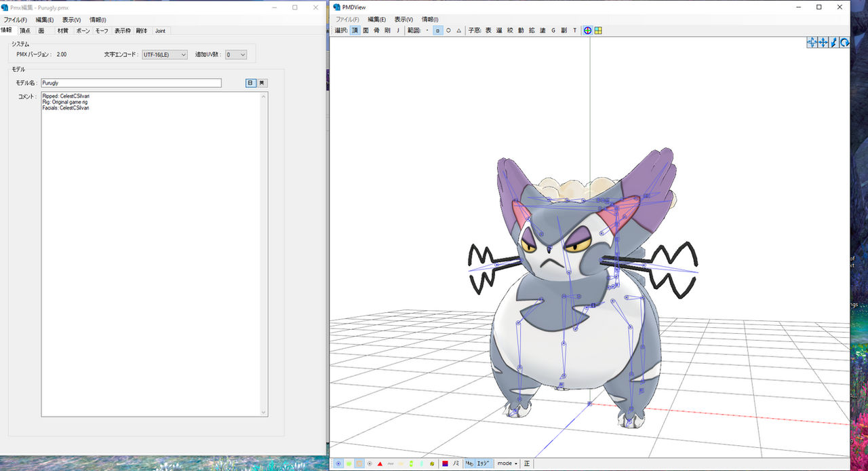The image size is (868, 471).
Task: Open the 絞 filter sub-window
Action: (x=510, y=31)
